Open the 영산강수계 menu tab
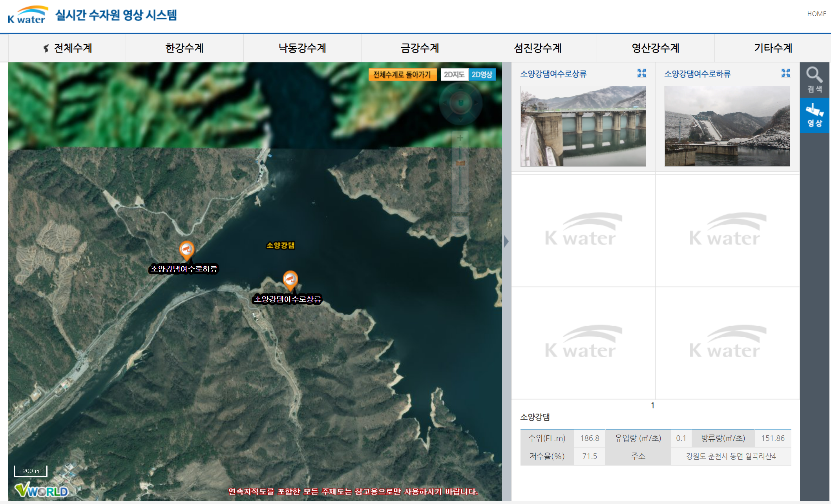 point(655,48)
